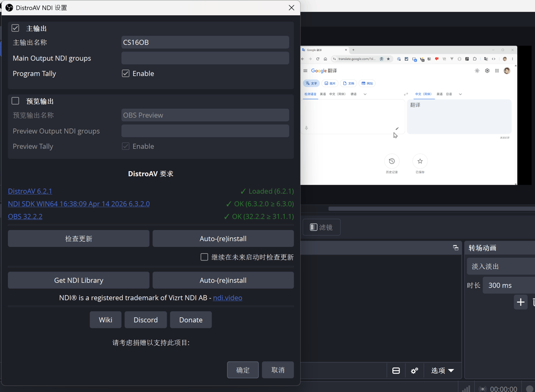535x392 pixels.
Task: Click the 主输出名称 field containing CS16OB
Action: tap(205, 42)
